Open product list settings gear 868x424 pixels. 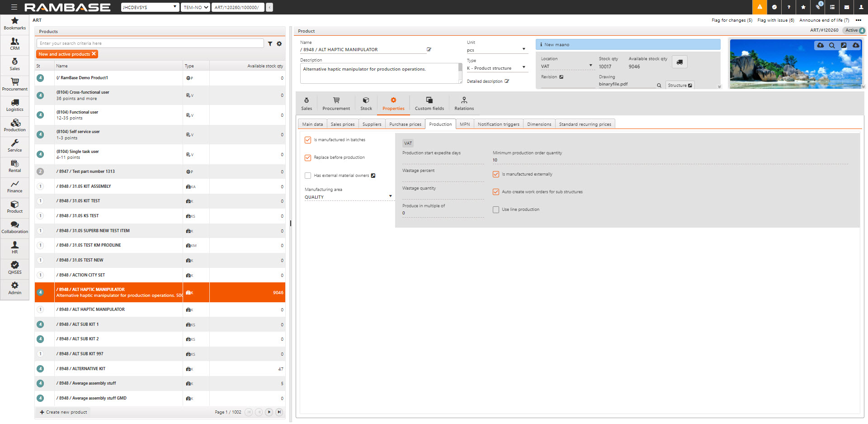point(279,44)
